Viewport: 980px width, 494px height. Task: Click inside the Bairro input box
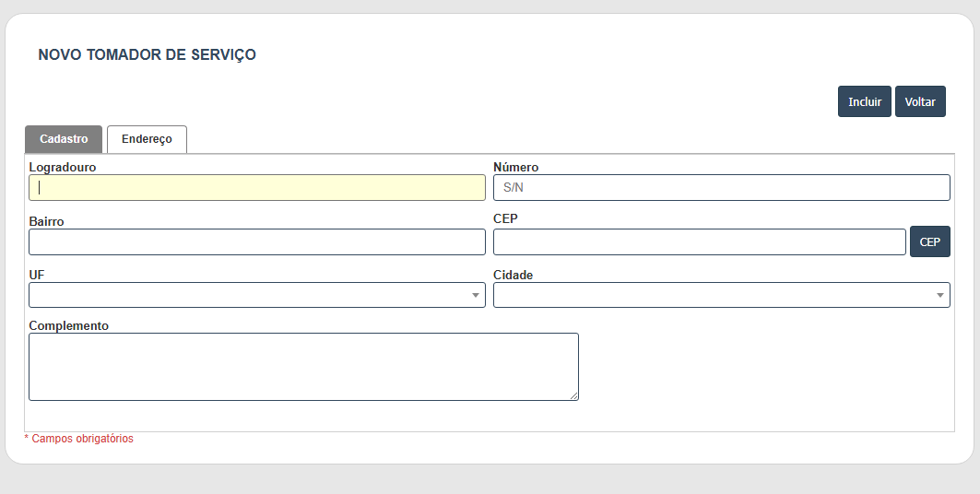(x=257, y=241)
